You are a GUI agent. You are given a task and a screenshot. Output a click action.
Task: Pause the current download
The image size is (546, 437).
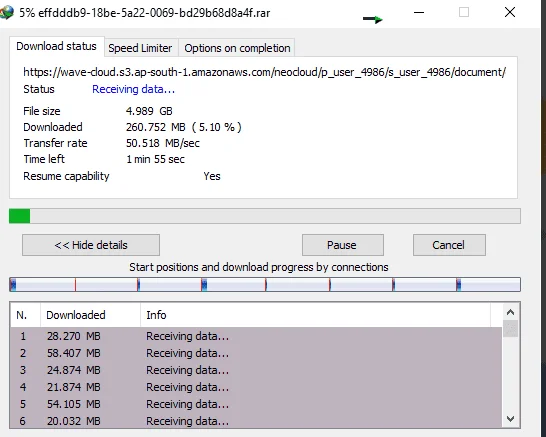(343, 245)
